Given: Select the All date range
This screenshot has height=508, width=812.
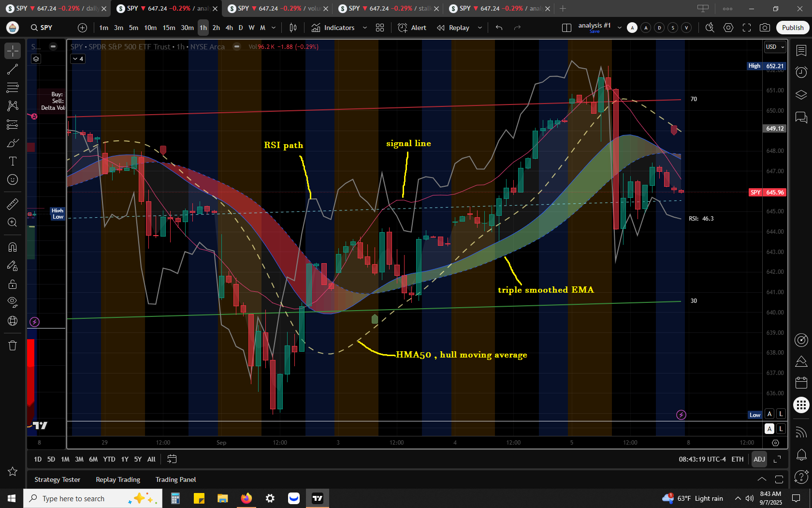Looking at the screenshot, I should 151,459.
